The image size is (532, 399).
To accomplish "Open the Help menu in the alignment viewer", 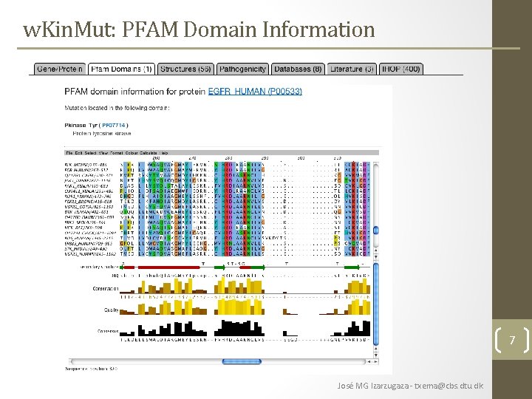I will click(x=164, y=153).
